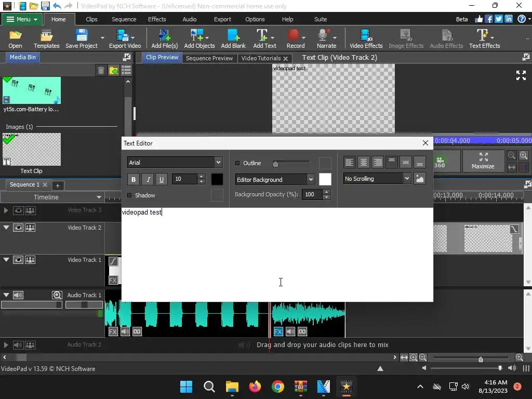Click the Audio Track 1 zoom magnifier icon
This screenshot has height=399, width=532.
click(57, 295)
